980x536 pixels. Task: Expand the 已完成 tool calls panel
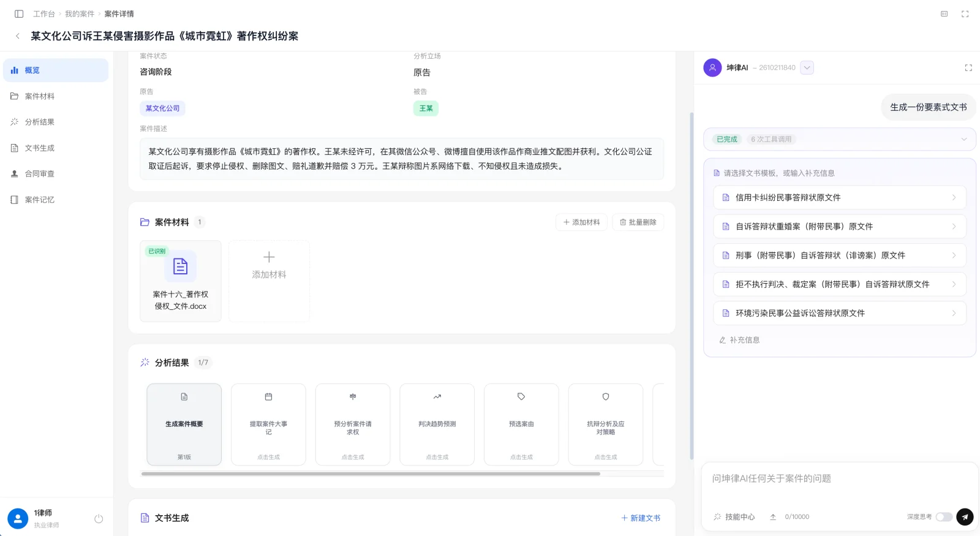point(840,139)
